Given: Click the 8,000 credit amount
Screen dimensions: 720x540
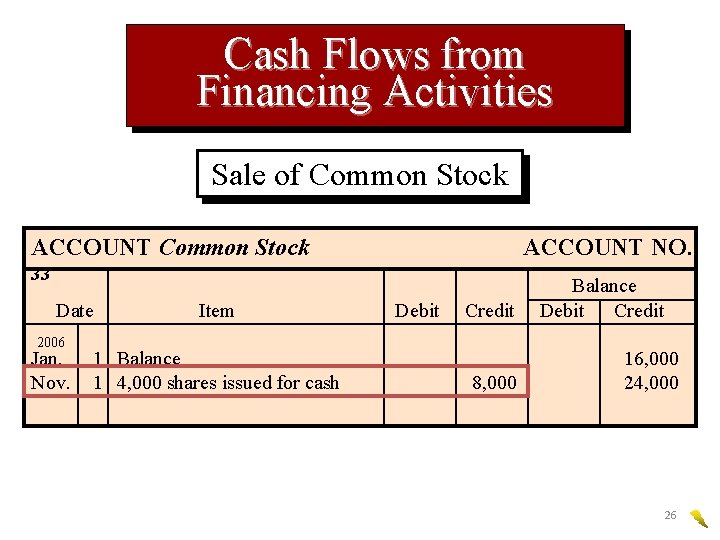Looking at the screenshot, I should [495, 383].
